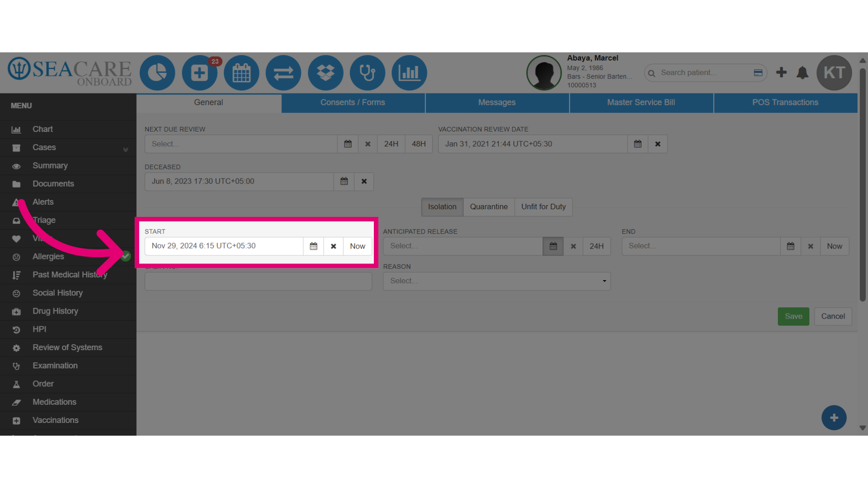Switch to the Messages tab
868x488 pixels.
[497, 103]
